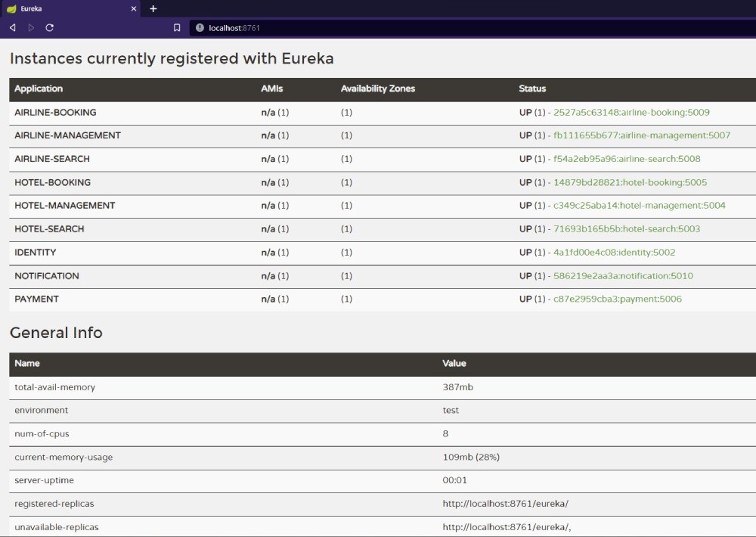Reload the page with refresh icon

click(50, 27)
